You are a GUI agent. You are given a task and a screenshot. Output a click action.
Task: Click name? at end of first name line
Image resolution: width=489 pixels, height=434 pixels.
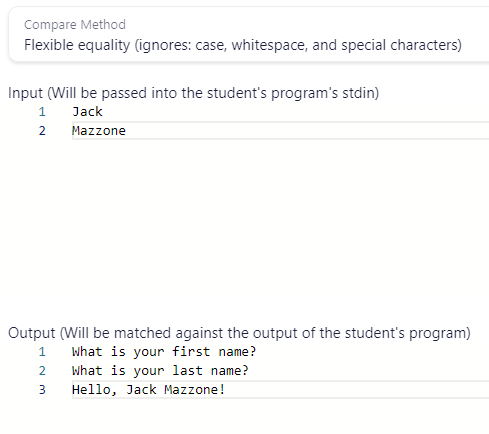coord(237,352)
